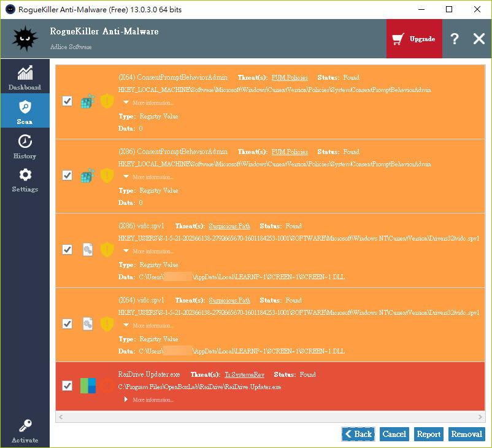Viewport: 492px width, 448px height.
Task: Collapse More information on (X64) vidc.spv1
Action: 147,326
